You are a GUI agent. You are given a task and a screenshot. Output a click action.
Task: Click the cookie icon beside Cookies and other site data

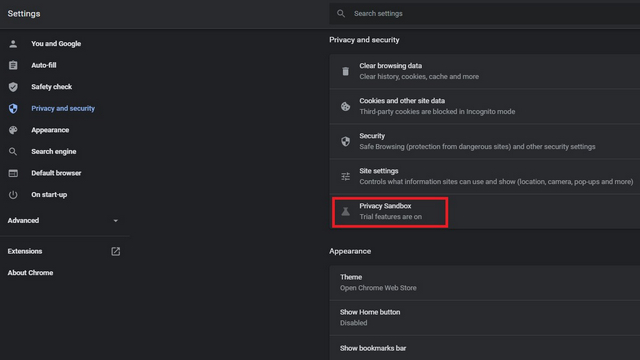click(345, 107)
